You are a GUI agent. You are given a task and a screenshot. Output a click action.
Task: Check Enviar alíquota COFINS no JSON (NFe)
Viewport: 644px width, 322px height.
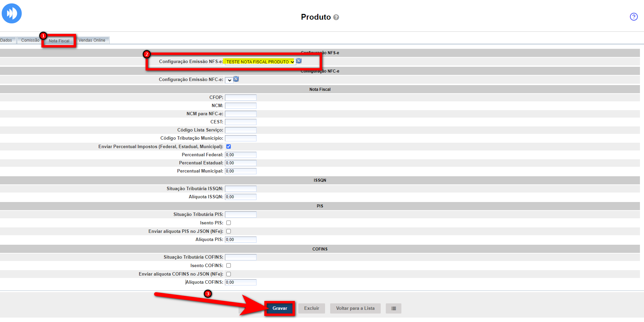(x=228, y=274)
